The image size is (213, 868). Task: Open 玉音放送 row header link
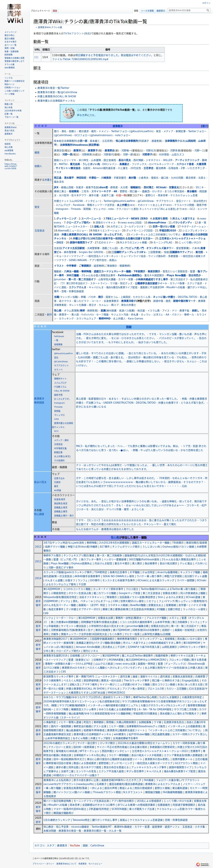[39, 230]
